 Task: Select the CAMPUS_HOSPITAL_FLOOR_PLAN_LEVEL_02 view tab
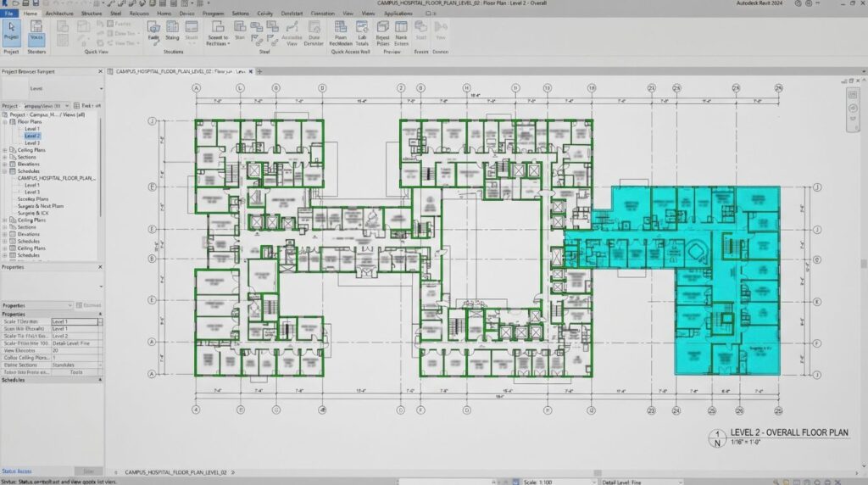tap(180, 71)
